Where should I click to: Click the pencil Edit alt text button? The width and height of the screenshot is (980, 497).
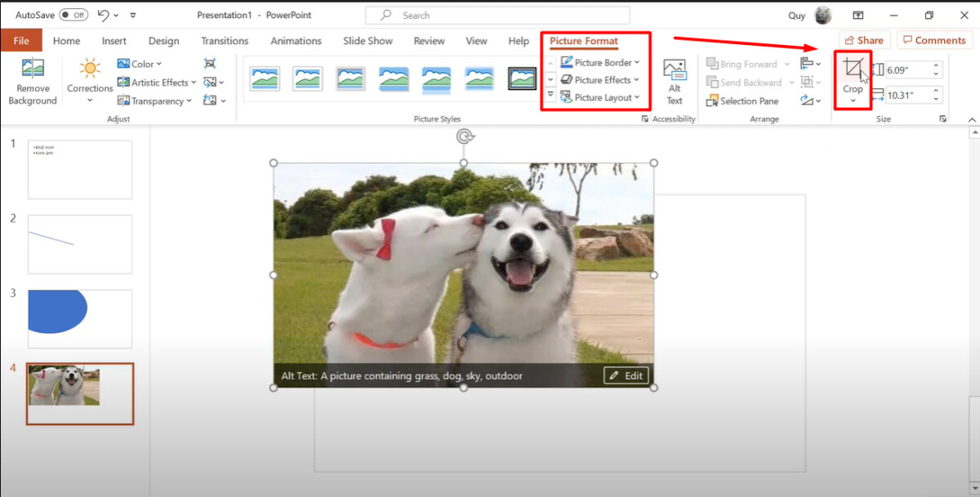[626, 376]
